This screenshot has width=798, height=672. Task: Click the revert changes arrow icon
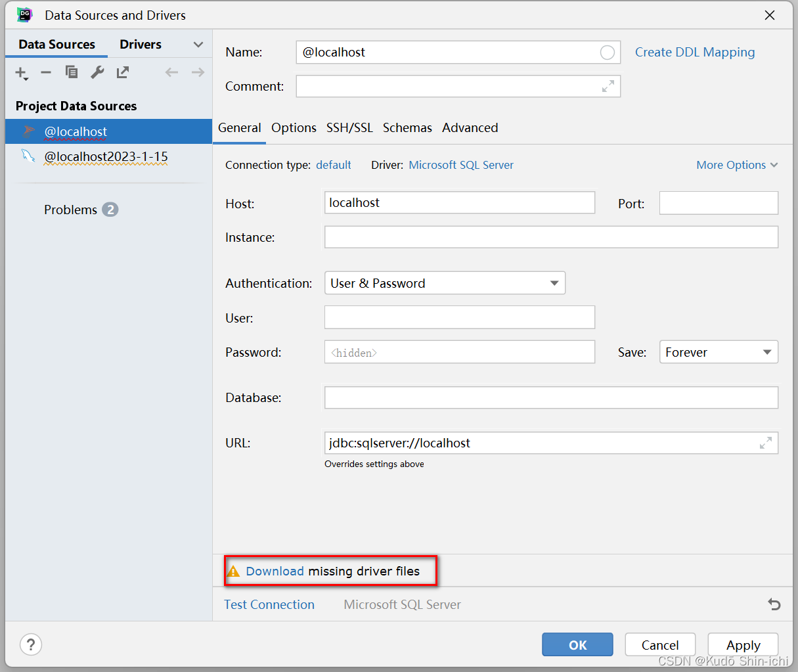point(774,604)
